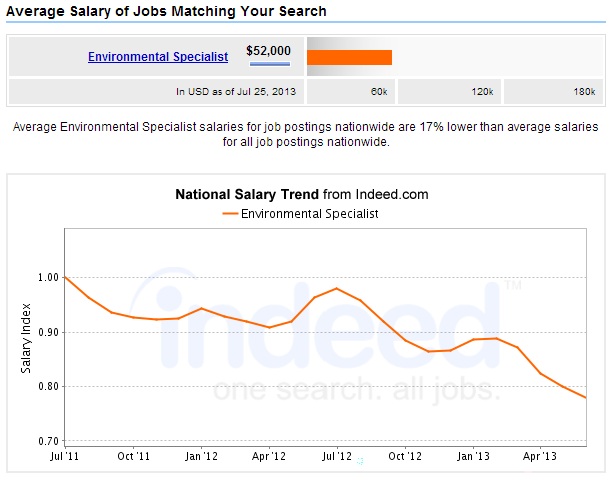Click the orange salary bar
This screenshot has width=611, height=481.
coord(349,57)
